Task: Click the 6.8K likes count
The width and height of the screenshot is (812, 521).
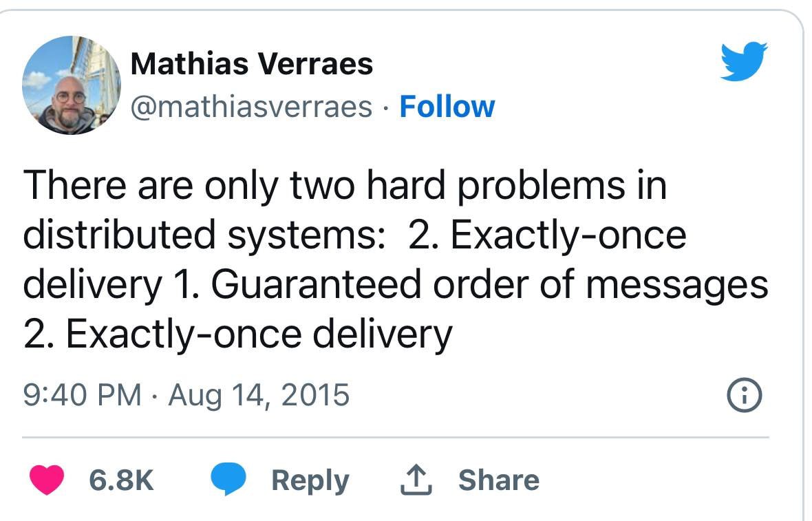Action: [121, 480]
